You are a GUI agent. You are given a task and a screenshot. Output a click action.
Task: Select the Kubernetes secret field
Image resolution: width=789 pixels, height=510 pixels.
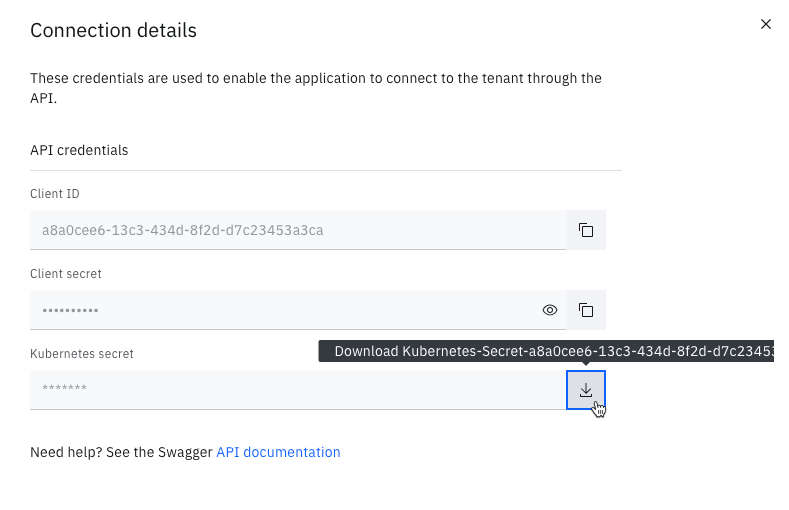pos(298,390)
